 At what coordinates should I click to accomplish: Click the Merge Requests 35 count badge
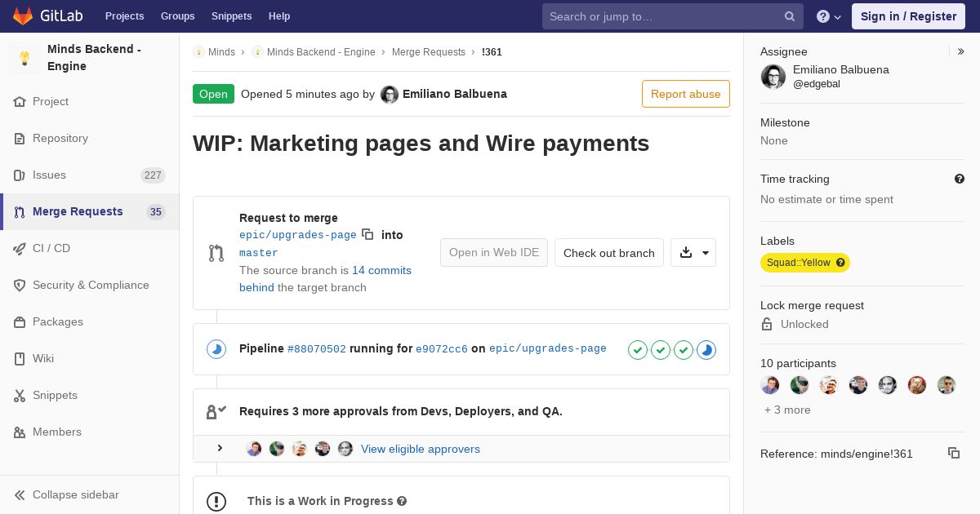pyautogui.click(x=155, y=212)
